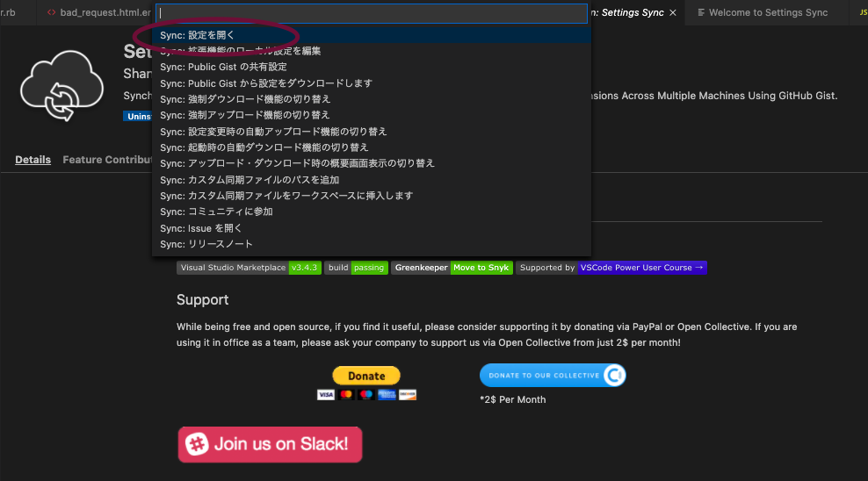This screenshot has height=481, width=868.
Task: Select 'Sync: 強制アップロード機能の切り替え'
Action: (372, 115)
